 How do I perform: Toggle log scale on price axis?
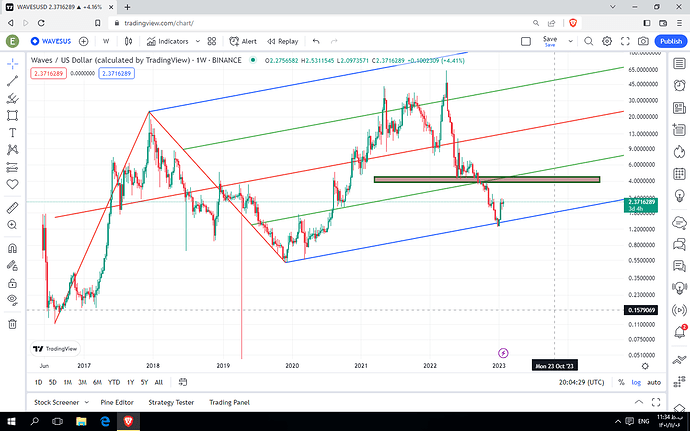(636, 382)
